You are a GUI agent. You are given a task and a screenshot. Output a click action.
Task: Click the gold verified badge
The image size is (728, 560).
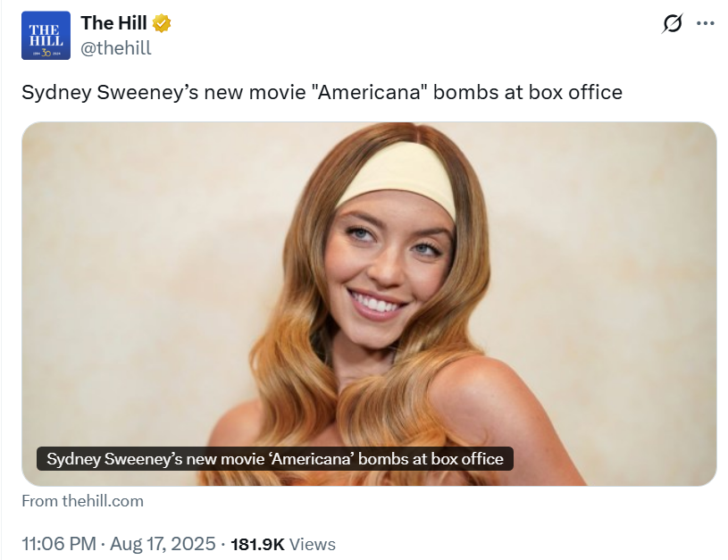tap(162, 23)
